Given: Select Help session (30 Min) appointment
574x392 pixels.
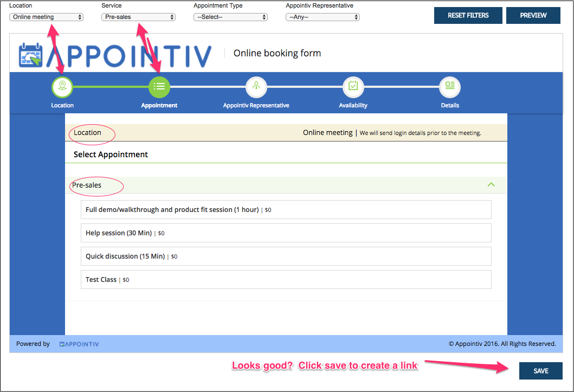Looking at the screenshot, I should pyautogui.click(x=286, y=233).
